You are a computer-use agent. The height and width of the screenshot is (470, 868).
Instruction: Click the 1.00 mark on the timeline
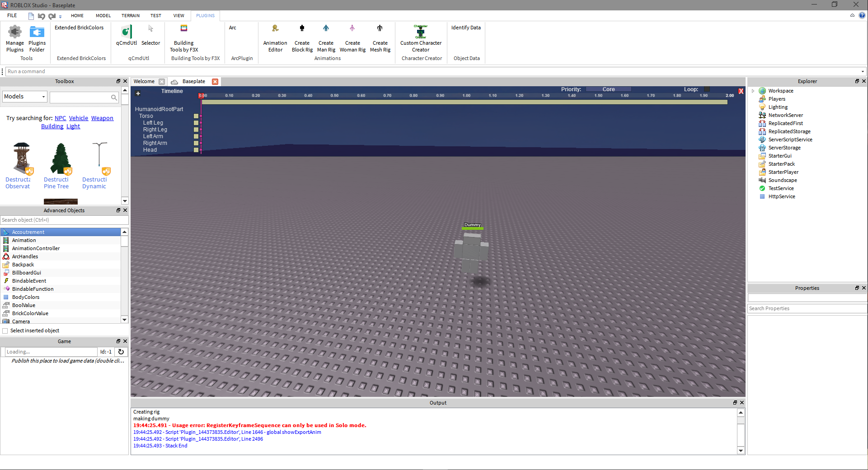click(x=466, y=96)
